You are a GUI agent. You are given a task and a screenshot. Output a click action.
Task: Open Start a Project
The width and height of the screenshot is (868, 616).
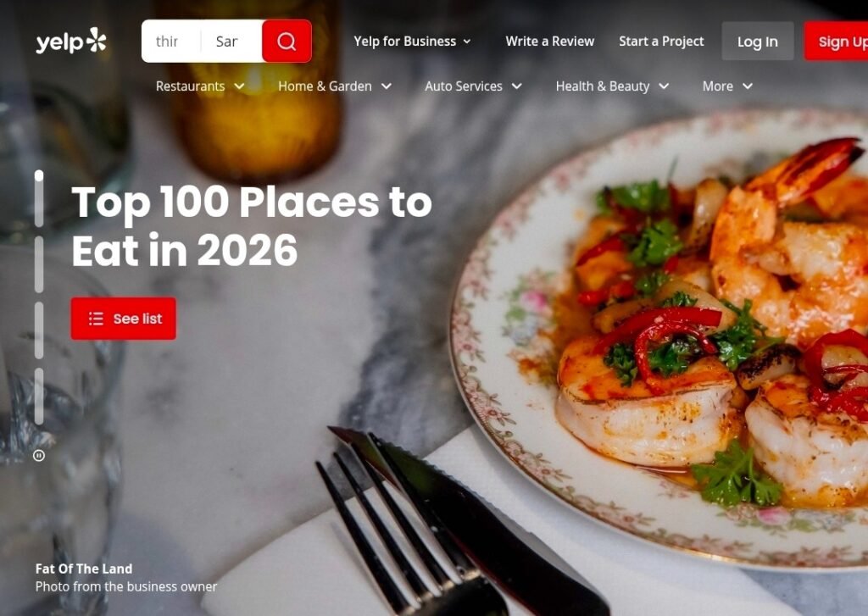coord(661,42)
